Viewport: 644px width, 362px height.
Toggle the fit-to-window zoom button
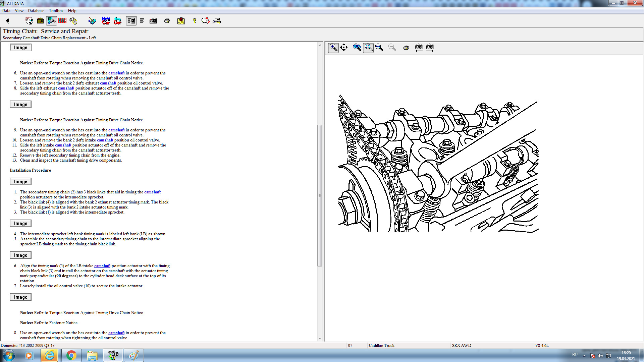point(368,47)
